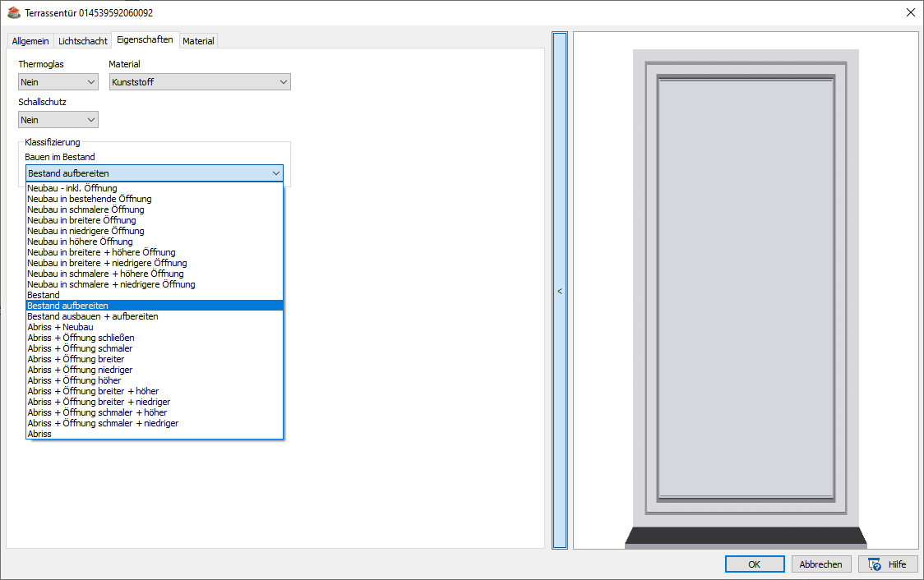The height and width of the screenshot is (580, 924).
Task: Switch to the Material tab
Action: (198, 41)
